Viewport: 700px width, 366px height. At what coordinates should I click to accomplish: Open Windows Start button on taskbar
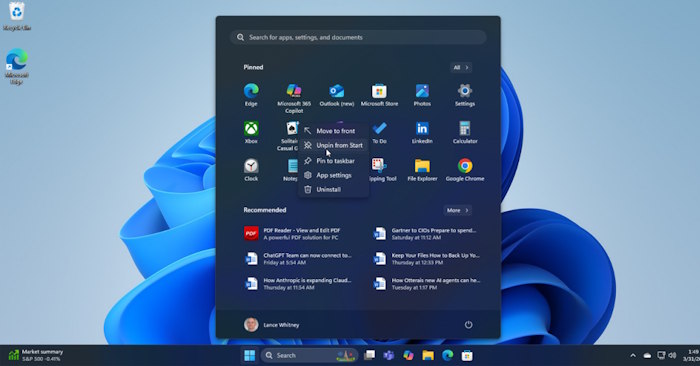(250, 355)
